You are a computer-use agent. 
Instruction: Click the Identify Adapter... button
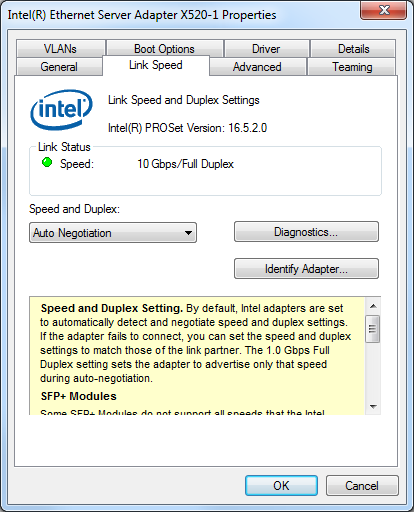click(306, 268)
